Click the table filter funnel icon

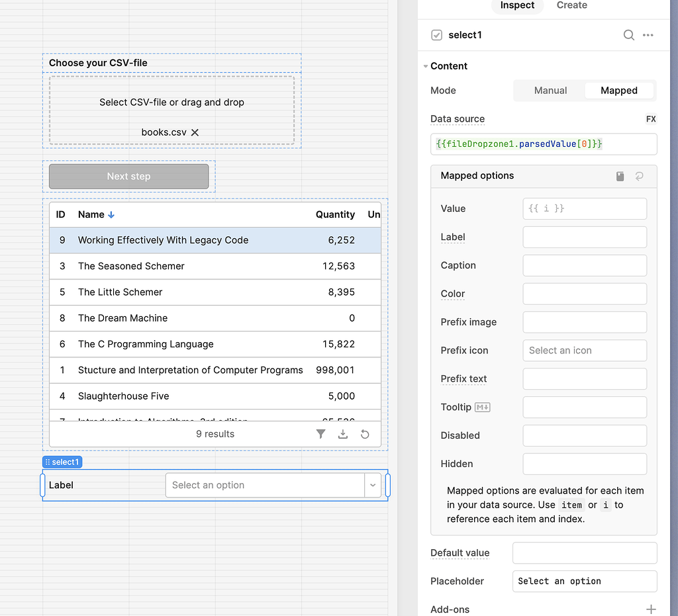pyautogui.click(x=321, y=434)
